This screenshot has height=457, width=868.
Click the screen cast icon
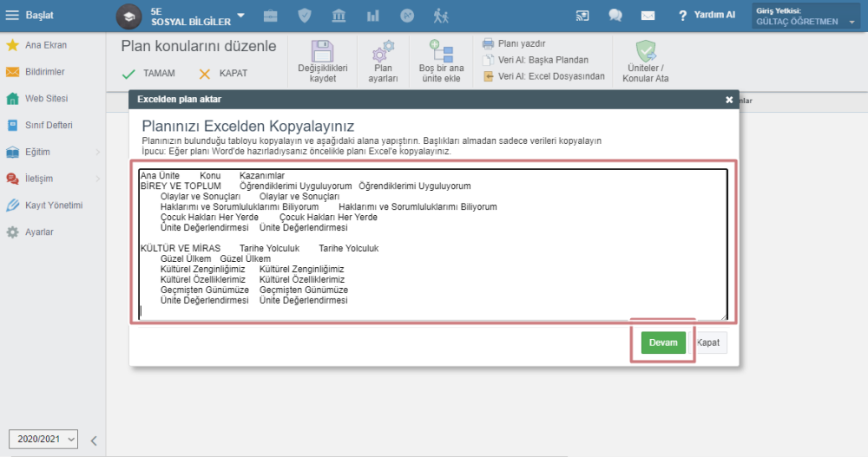pos(582,16)
